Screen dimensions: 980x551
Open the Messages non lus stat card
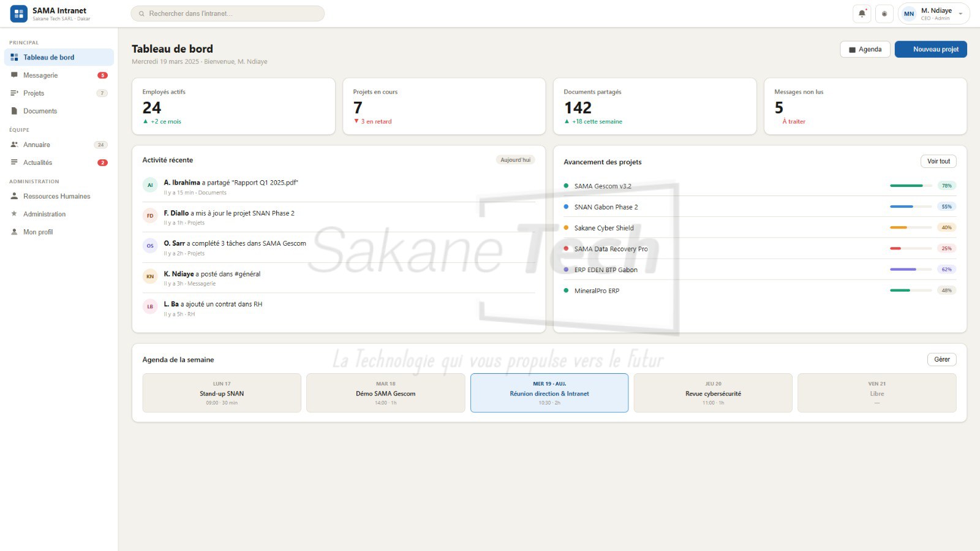click(x=865, y=106)
